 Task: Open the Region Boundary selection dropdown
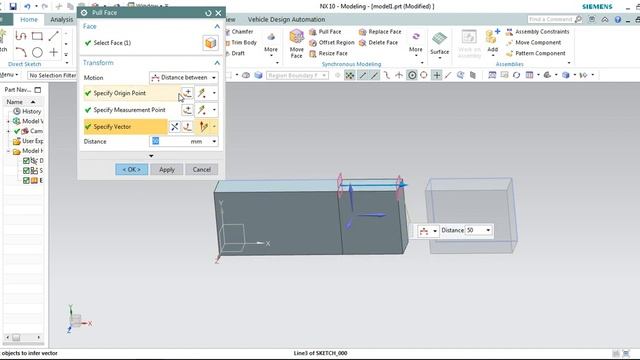coord(297,76)
